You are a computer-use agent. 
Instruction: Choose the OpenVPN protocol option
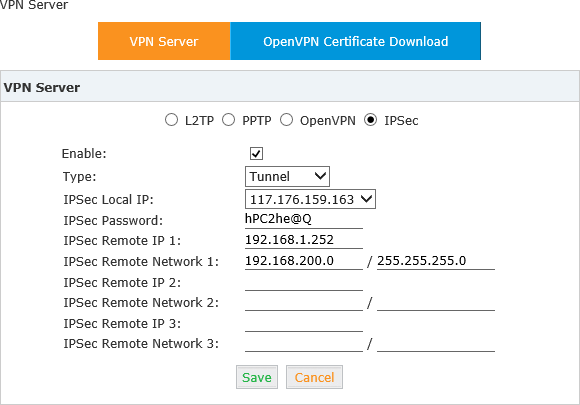(x=286, y=120)
